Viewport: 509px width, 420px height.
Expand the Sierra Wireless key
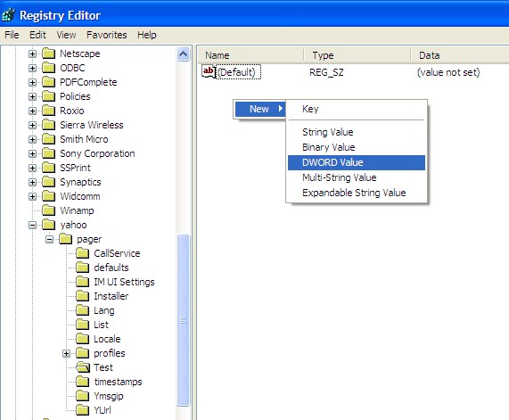click(x=32, y=125)
